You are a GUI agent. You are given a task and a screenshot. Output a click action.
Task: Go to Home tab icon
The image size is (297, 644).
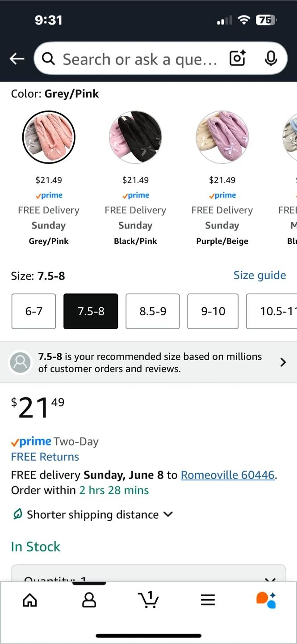click(x=30, y=600)
